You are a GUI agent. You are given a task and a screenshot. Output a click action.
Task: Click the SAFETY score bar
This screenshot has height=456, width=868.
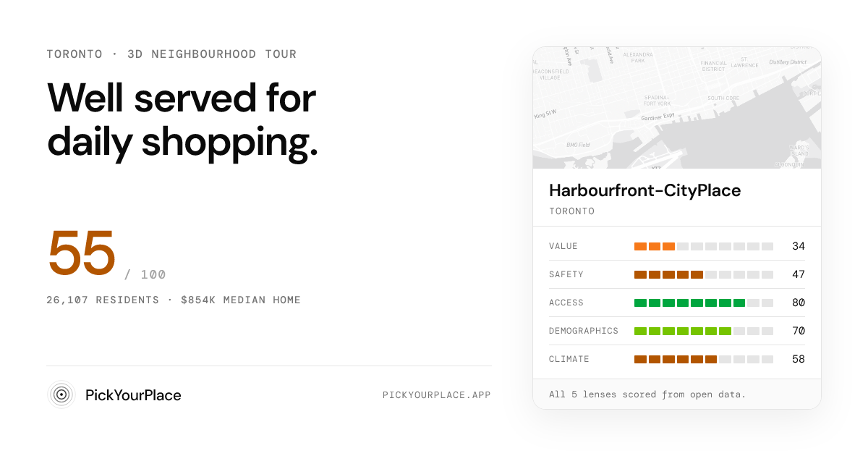coord(704,274)
